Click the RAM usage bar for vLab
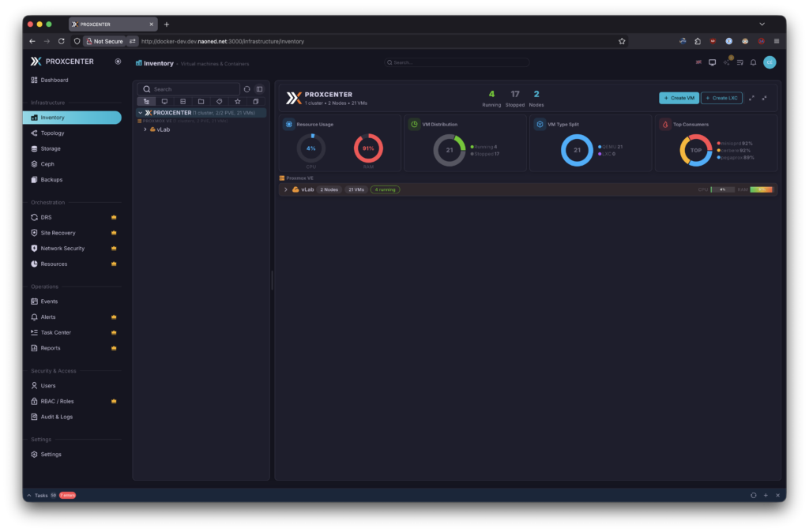Viewport: 809px width, 532px height. point(761,189)
